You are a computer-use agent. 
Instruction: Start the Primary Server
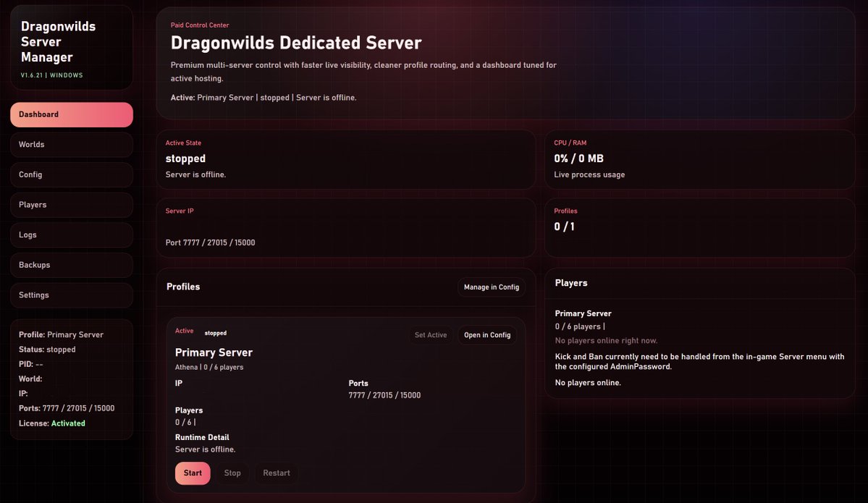193,473
